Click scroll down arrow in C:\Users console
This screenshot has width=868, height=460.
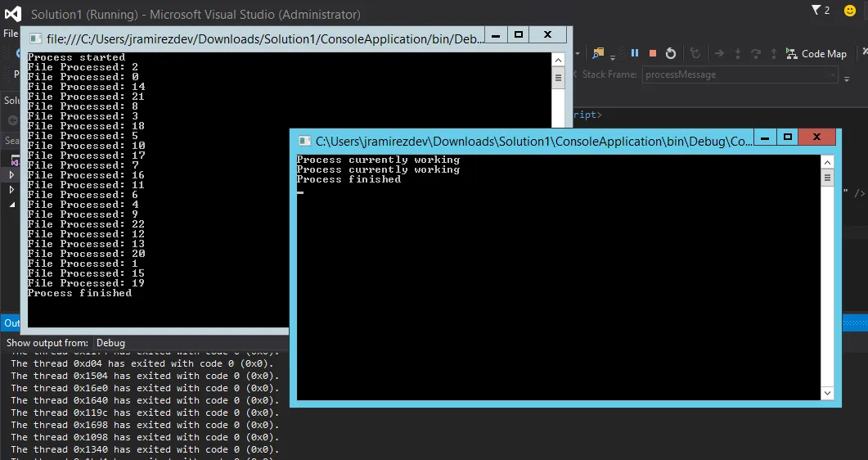(x=827, y=393)
